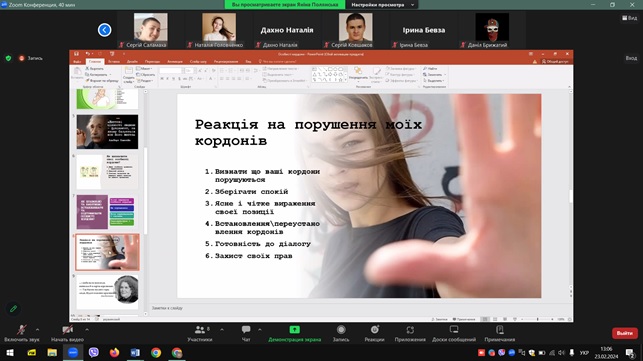Go back with the blue arrow button
The height and width of the screenshot is (361, 643).
click(105, 30)
